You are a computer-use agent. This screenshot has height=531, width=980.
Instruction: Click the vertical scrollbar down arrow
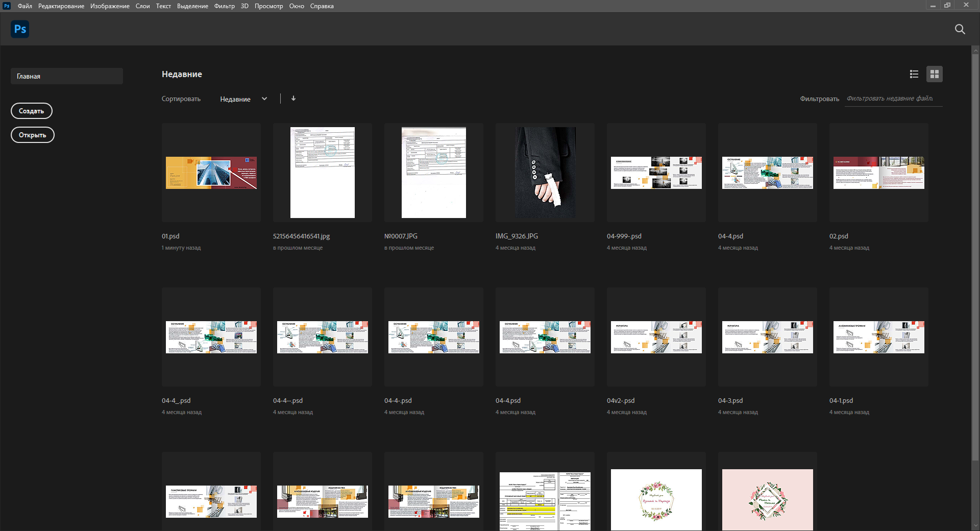pyautogui.click(x=975, y=525)
